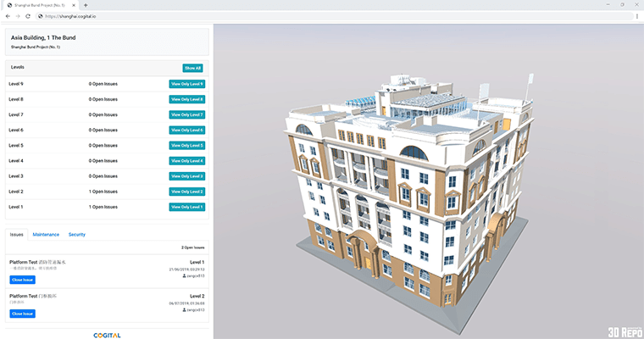
Task: Click the Level 5 row label
Action: [16, 146]
